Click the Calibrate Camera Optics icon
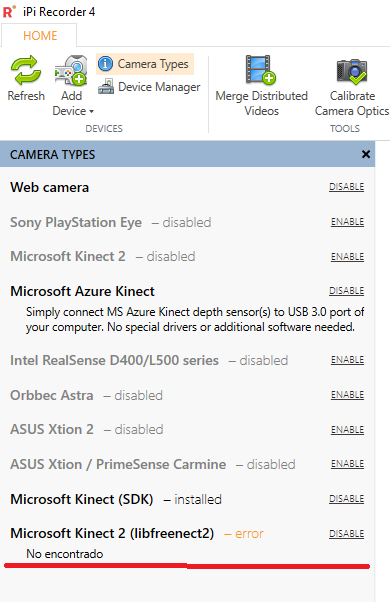This screenshot has height=602, width=390. point(352,71)
